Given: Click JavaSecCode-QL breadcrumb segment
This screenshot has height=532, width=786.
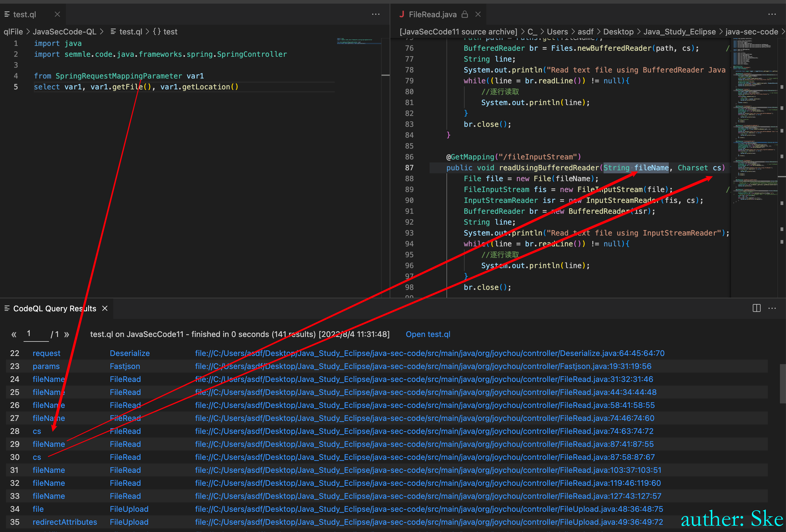Looking at the screenshot, I should click(65, 31).
